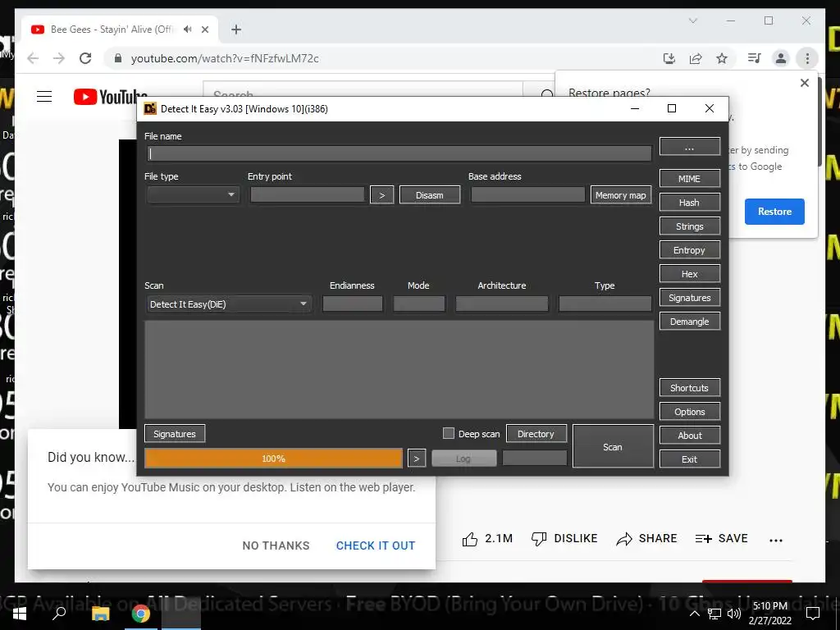The width and height of the screenshot is (840, 630).
Task: Show the About dialog
Action: [689, 436]
